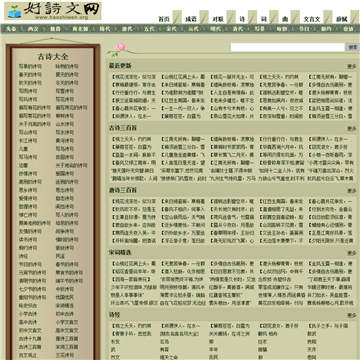Viewport: 360px width, 360px height.
Task: Open 黄河诗句 in the sidebar
Action: pyautogui.click(x=65, y=141)
